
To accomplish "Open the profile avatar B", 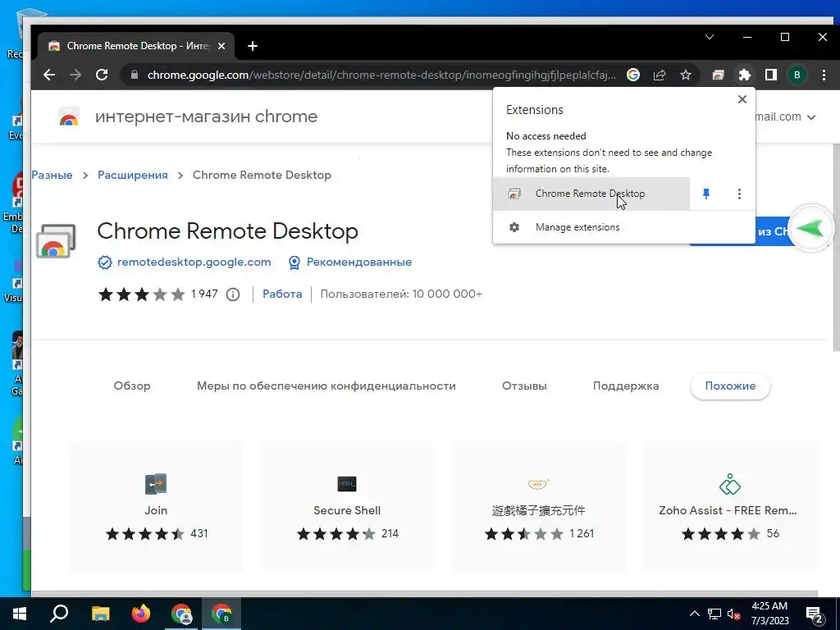I will (797, 75).
